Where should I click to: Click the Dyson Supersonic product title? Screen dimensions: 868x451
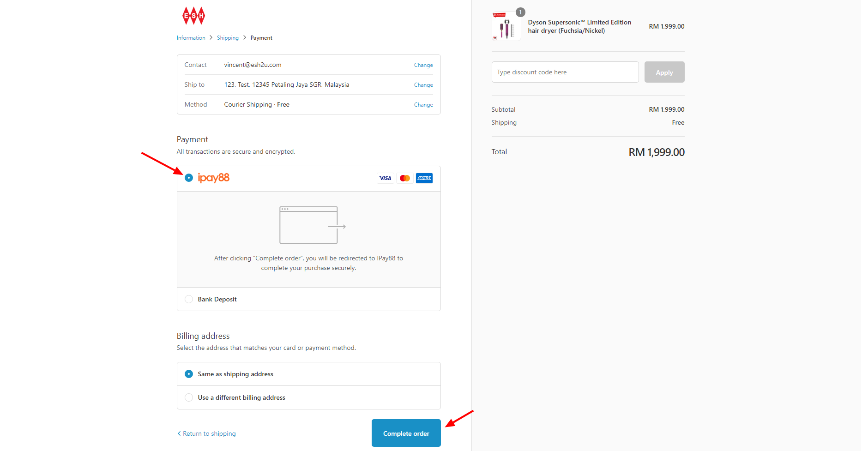(x=579, y=26)
